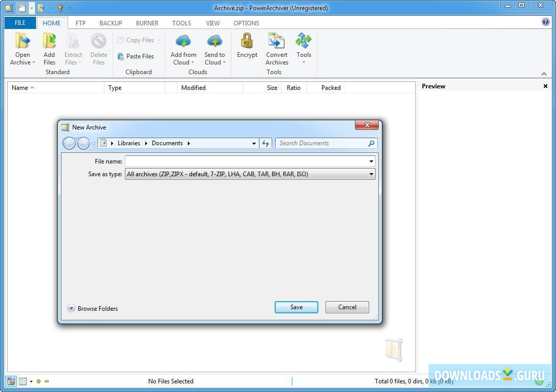Click the File name input field
The width and height of the screenshot is (556, 392).
point(250,161)
